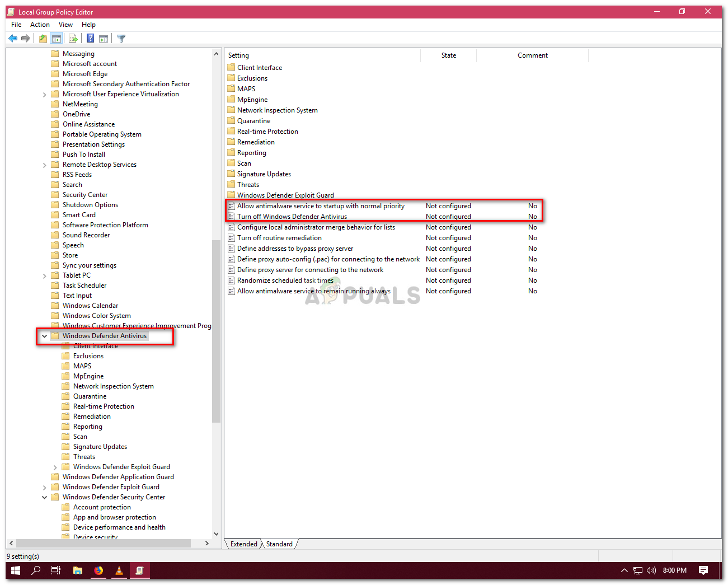Expand the Remote Desktop Services node
Screen dimensions: 728x585
point(44,164)
